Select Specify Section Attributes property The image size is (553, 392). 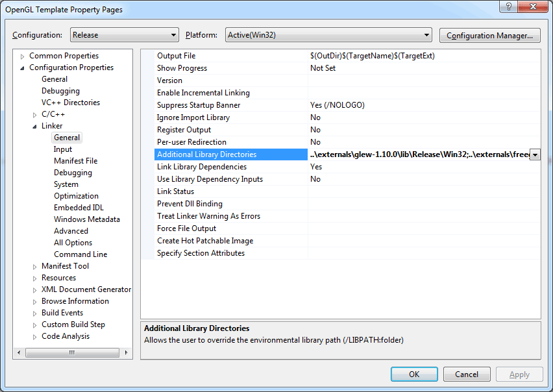pos(230,253)
